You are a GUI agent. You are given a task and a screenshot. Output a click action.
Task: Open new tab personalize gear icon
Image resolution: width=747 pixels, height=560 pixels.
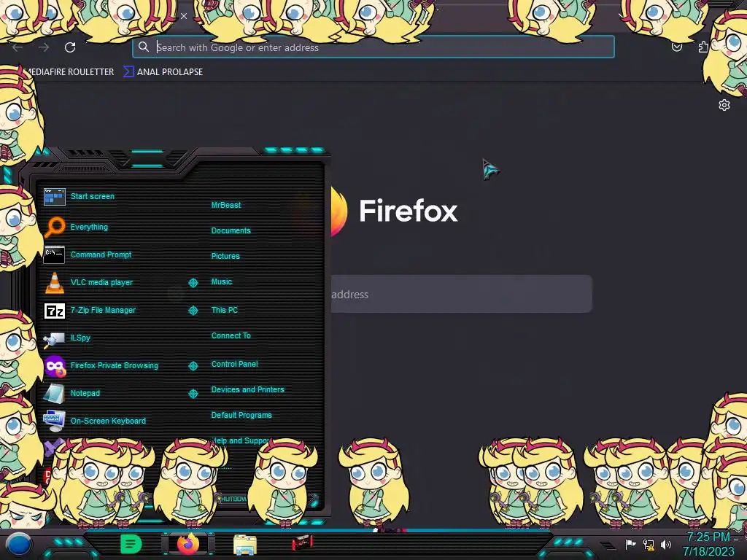pyautogui.click(x=724, y=105)
